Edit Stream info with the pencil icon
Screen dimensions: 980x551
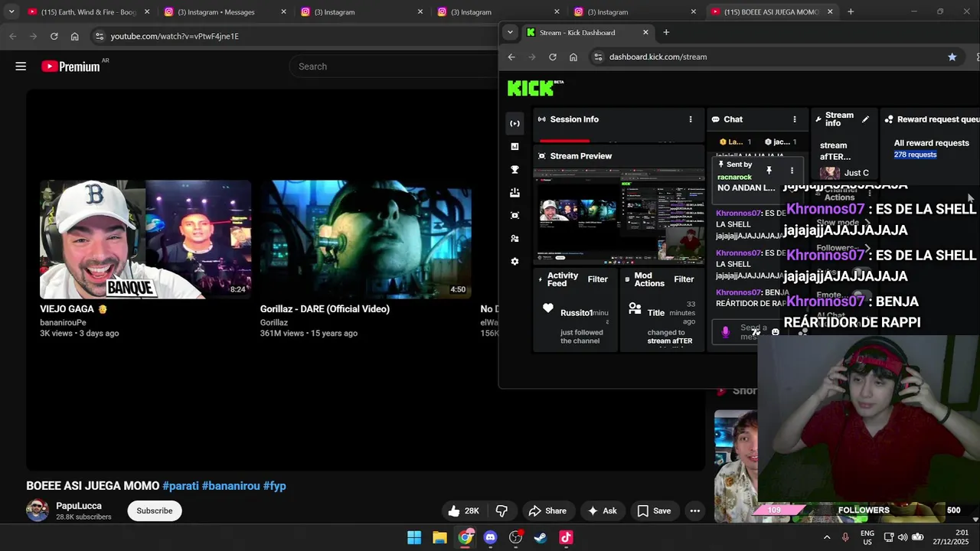[865, 119]
